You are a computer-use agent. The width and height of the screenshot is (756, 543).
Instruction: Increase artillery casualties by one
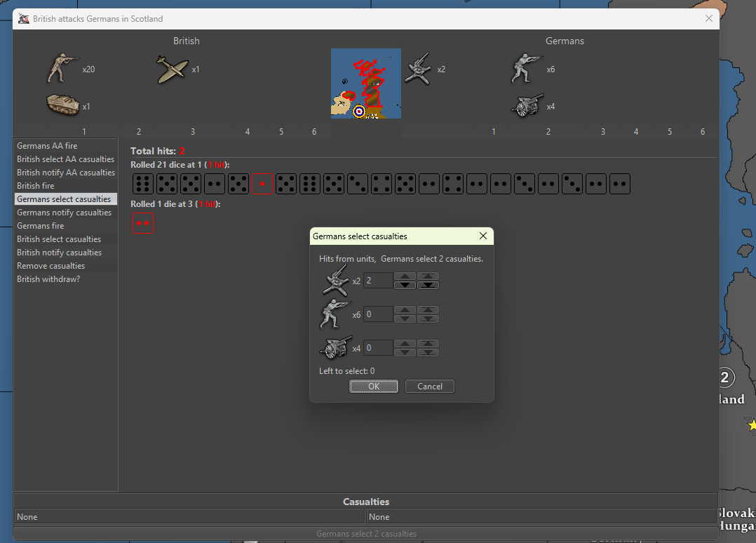click(405, 343)
